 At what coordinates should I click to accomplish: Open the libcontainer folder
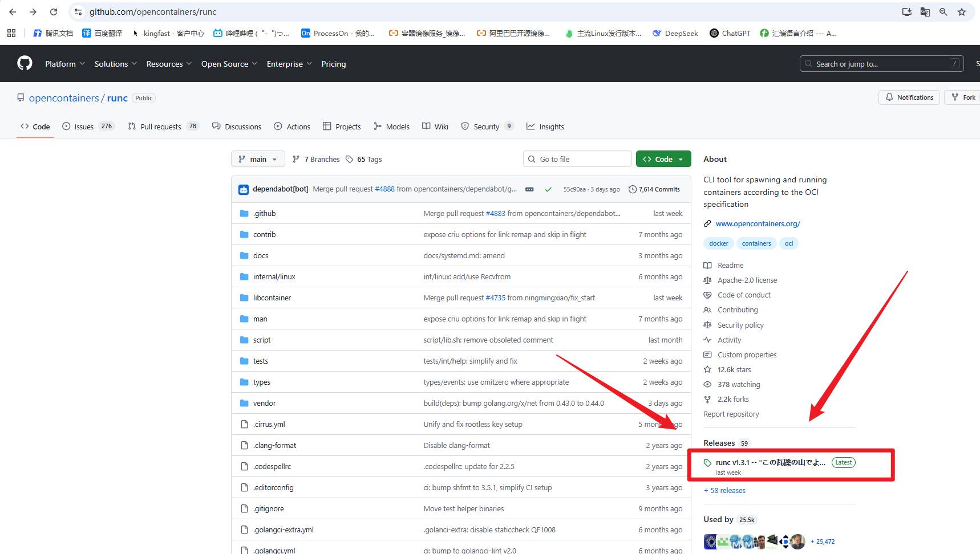[x=272, y=298]
